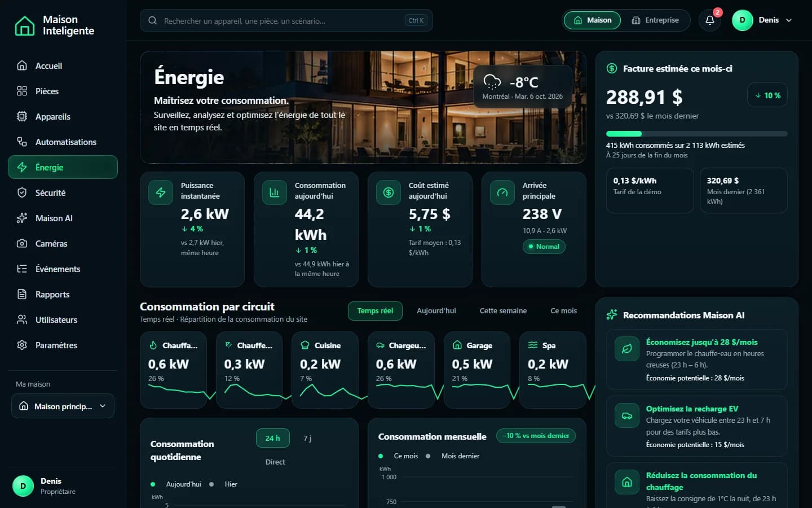Screen dimensions: 812x508
Task: Go to Accueil in sidebar
Action: 63,65
